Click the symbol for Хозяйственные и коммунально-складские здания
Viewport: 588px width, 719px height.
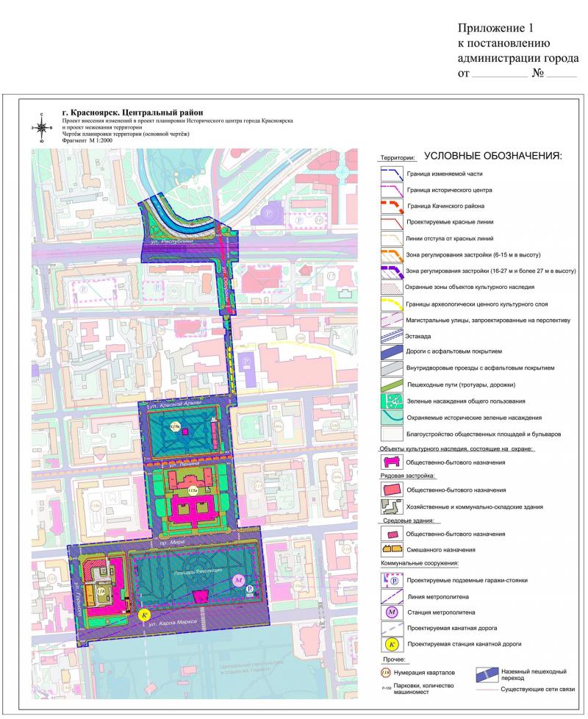click(x=392, y=507)
